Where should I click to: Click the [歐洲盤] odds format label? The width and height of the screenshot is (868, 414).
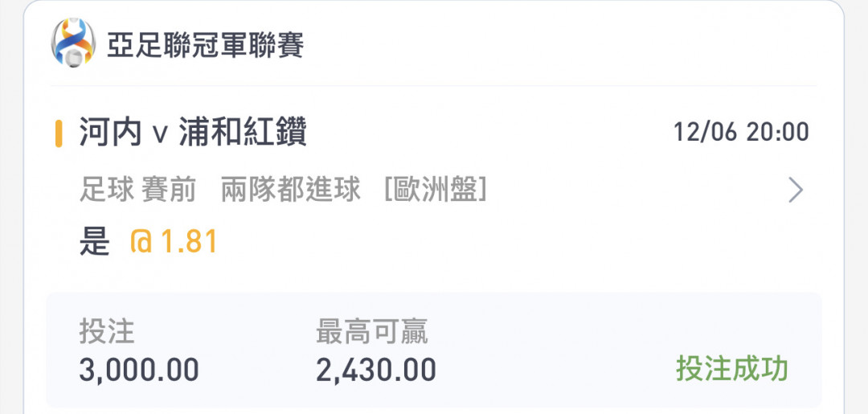click(435, 191)
